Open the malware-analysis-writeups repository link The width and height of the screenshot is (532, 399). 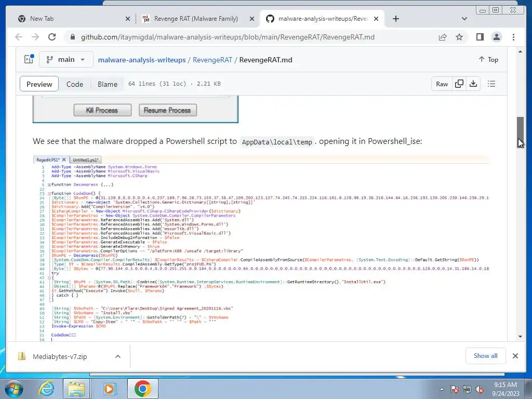click(142, 60)
